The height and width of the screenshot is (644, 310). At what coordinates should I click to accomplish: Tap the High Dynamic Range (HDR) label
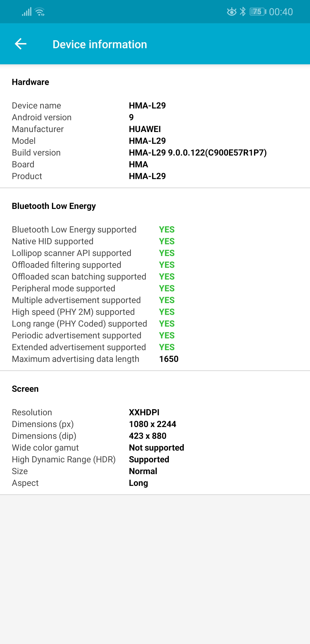64,459
